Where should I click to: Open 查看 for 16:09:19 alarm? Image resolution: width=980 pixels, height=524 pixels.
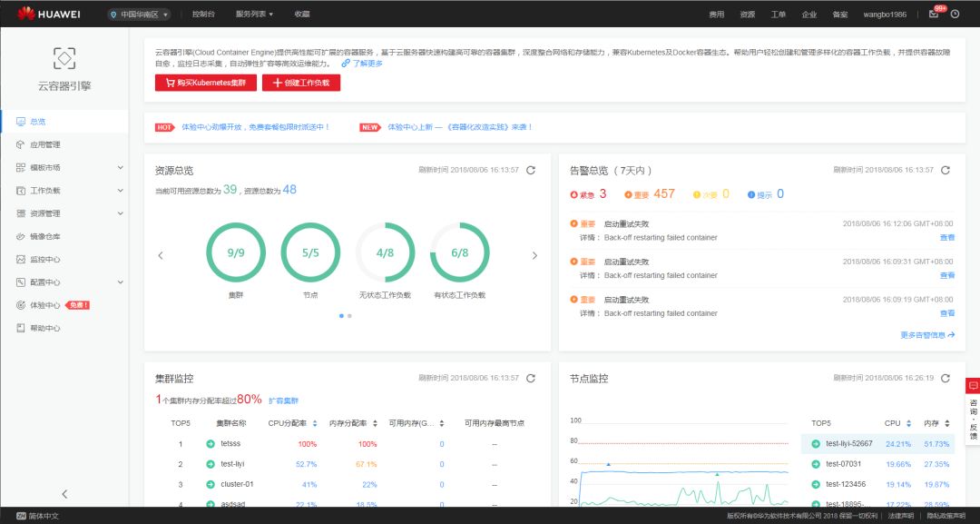coord(947,313)
